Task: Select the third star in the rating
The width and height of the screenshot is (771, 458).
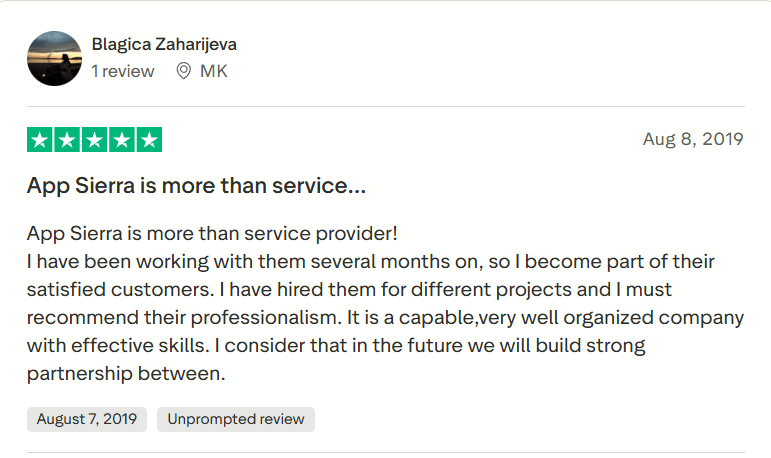Action: 94,140
